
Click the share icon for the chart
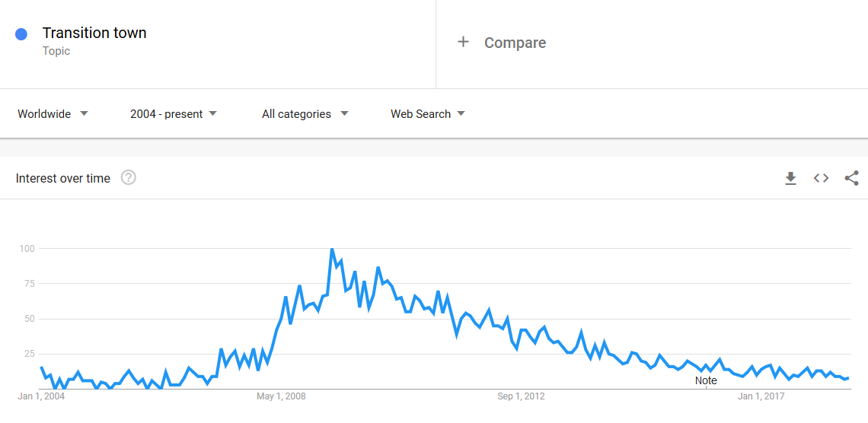point(851,178)
